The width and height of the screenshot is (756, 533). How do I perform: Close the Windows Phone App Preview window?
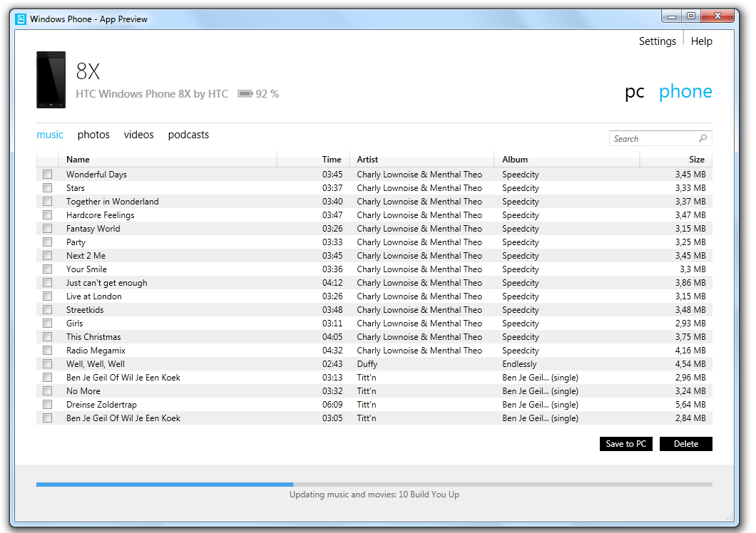[x=717, y=16]
